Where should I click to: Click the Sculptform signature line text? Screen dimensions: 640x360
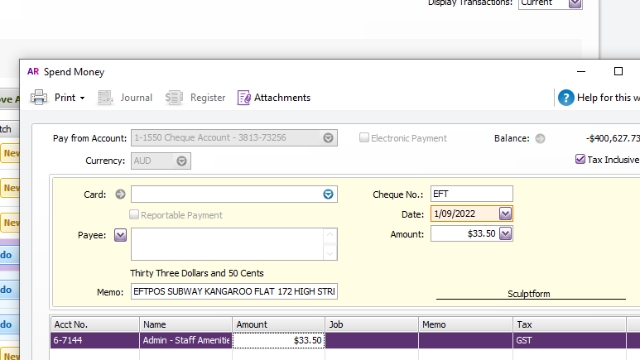529,294
